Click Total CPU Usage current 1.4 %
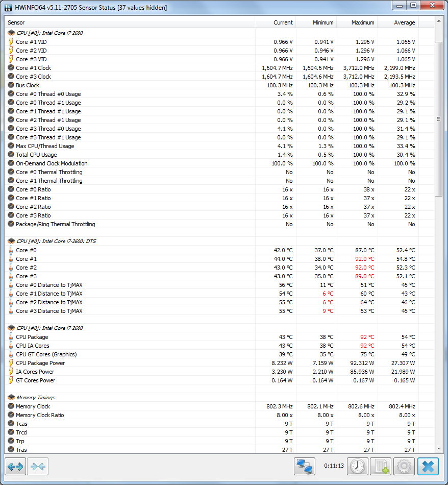The image size is (448, 485). [x=285, y=154]
